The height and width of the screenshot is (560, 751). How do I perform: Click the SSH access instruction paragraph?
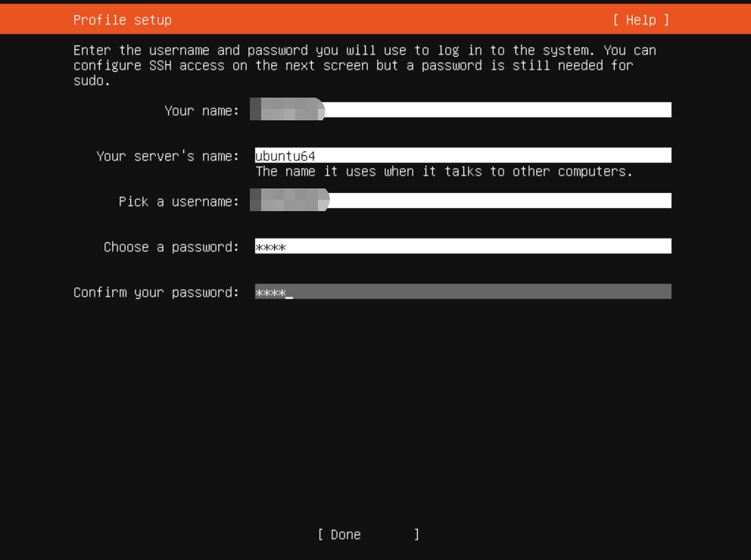point(363,65)
